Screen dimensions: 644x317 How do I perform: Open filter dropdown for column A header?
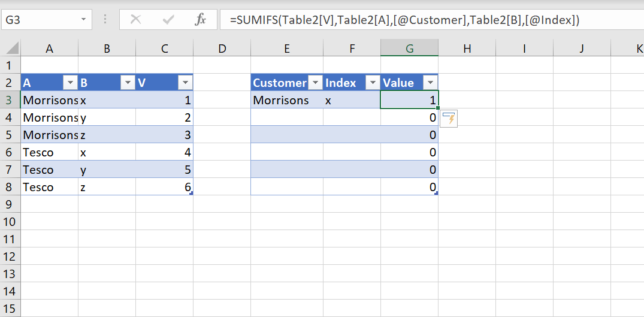pos(70,83)
